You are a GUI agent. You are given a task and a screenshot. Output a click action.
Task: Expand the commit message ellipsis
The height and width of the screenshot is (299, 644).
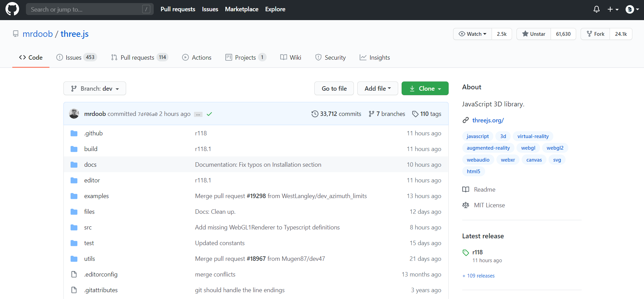click(198, 114)
